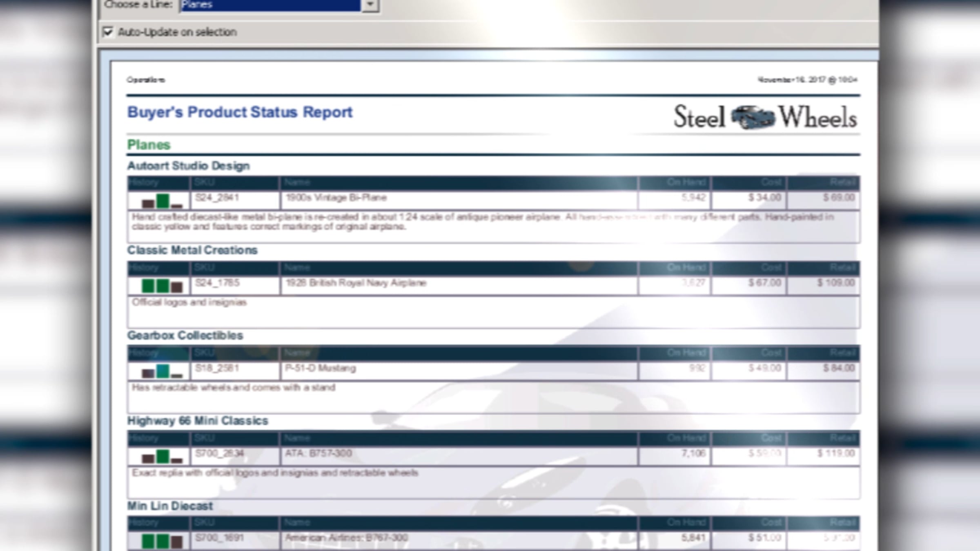Select the ATA: B757-300 product name
Image resolution: width=980 pixels, height=551 pixels.
[318, 453]
